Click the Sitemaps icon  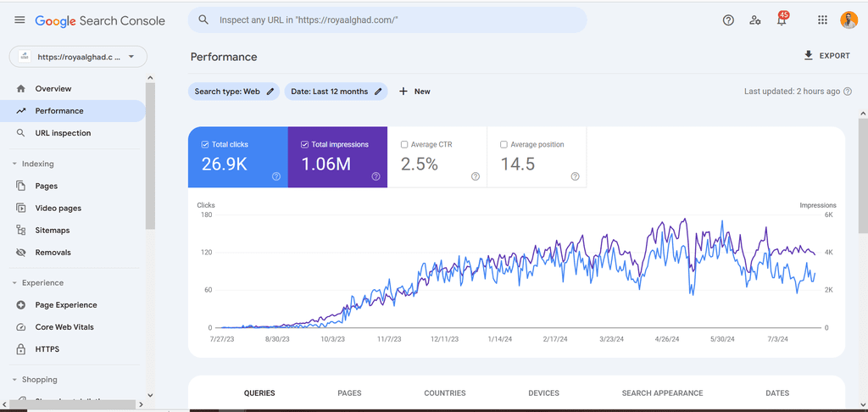click(21, 230)
